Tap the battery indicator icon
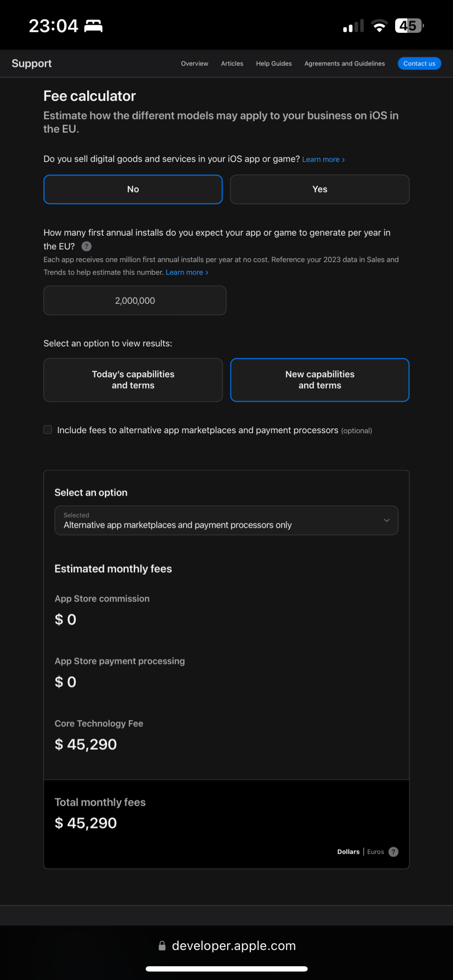Screen dimensions: 453x980 409,26
